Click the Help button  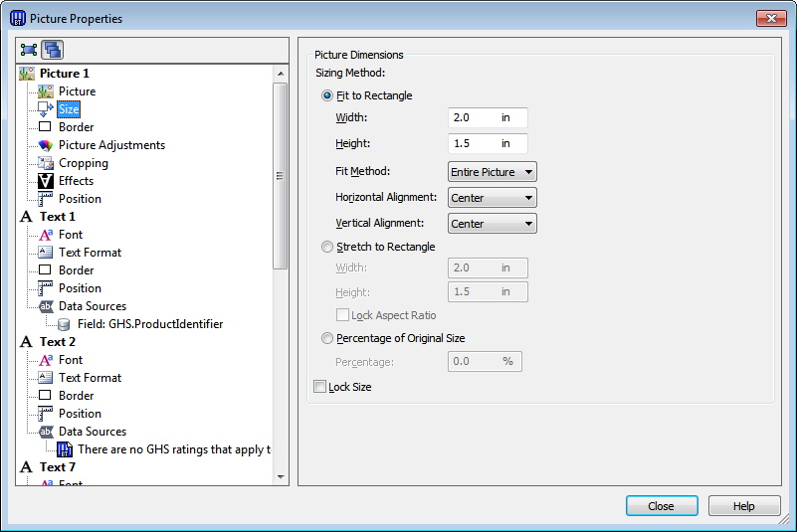pos(744,506)
